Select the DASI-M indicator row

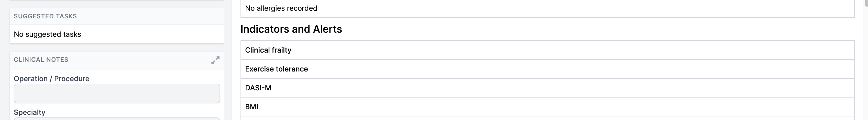tap(547, 88)
